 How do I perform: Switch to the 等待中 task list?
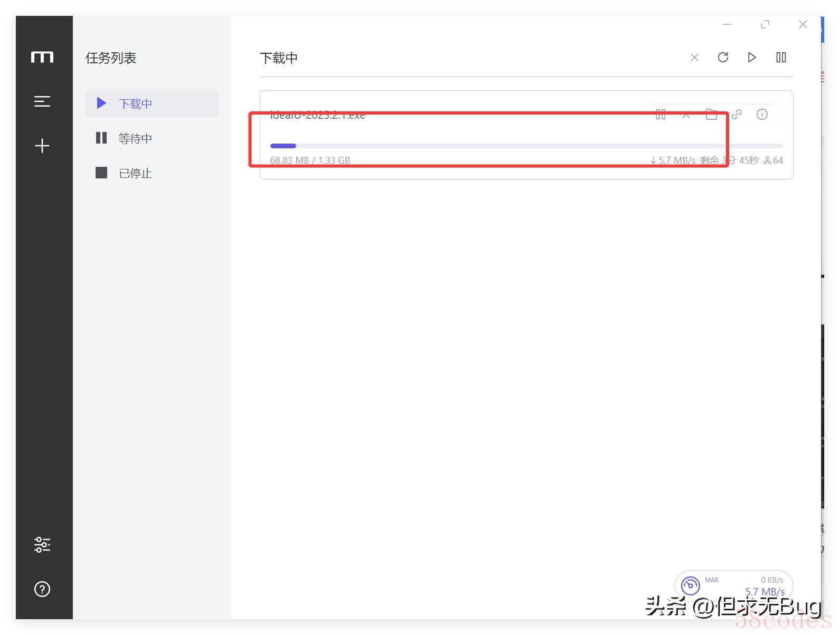click(x=135, y=138)
